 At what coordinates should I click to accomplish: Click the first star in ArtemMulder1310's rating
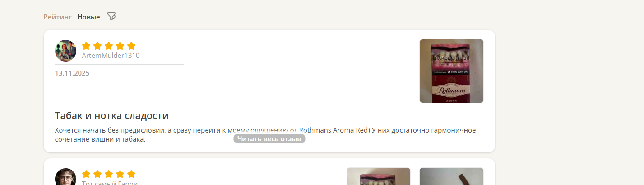coord(86,46)
